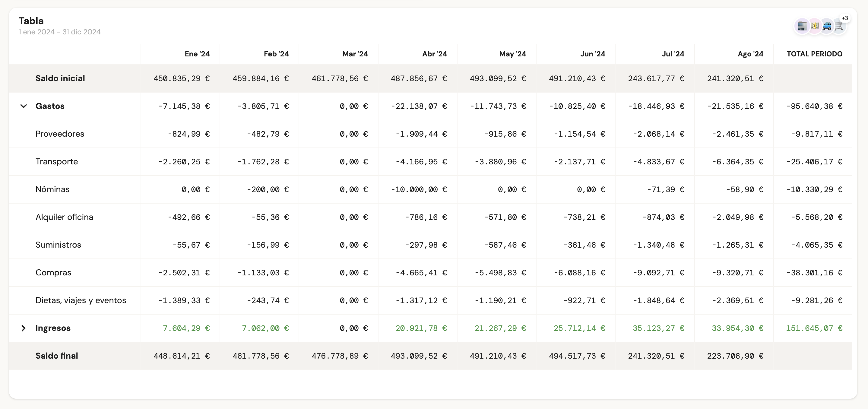
Task: Click the dollar banknote category icon
Action: pos(815,26)
